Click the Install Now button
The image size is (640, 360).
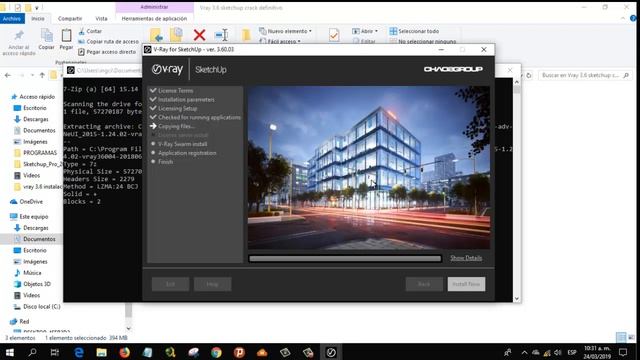click(x=466, y=284)
